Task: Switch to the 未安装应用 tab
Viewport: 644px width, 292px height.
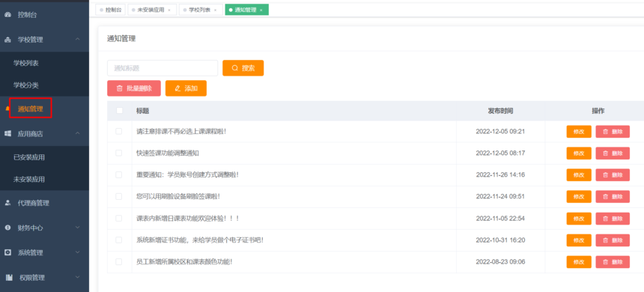Action: click(x=152, y=10)
